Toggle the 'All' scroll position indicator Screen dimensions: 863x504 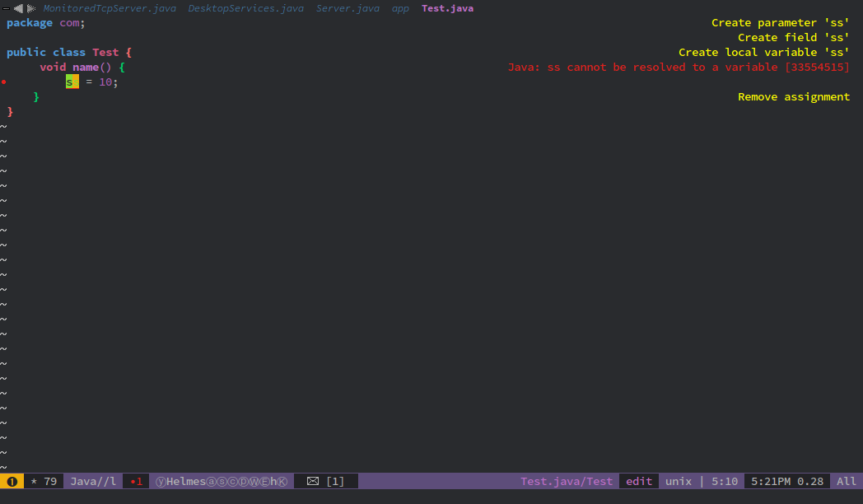846,481
